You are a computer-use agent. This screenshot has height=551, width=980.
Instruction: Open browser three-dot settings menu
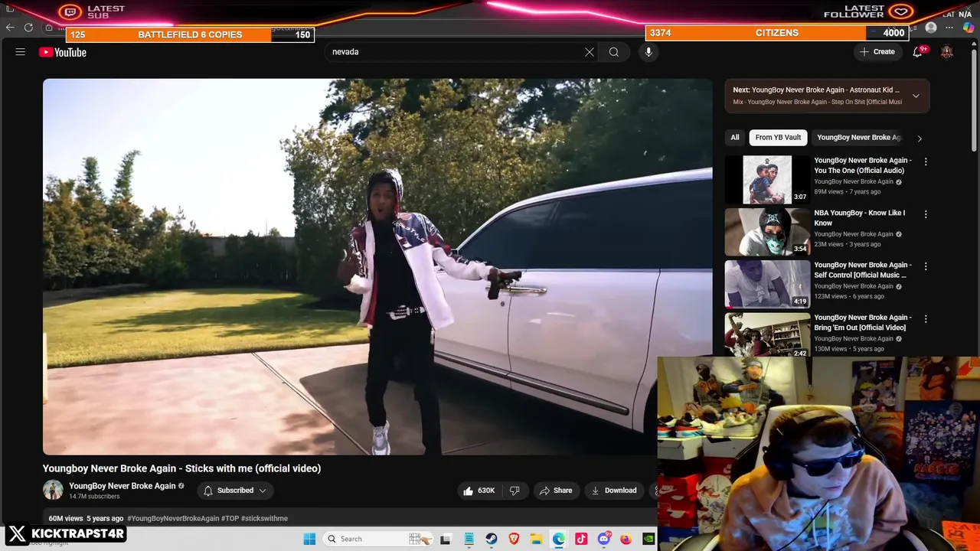pos(949,28)
